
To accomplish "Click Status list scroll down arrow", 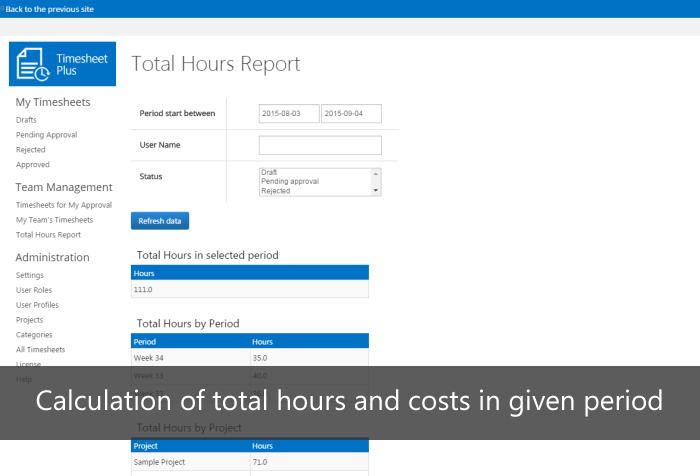I will [x=376, y=190].
